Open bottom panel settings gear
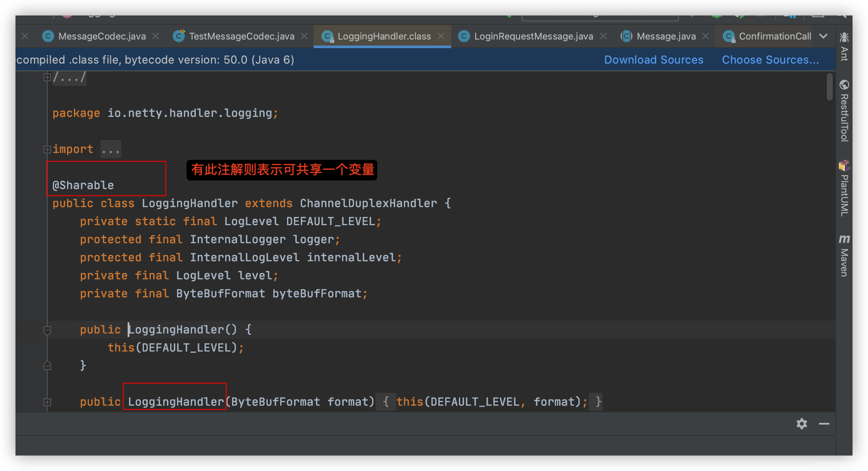Viewport: 868px width, 471px height. pyautogui.click(x=802, y=424)
